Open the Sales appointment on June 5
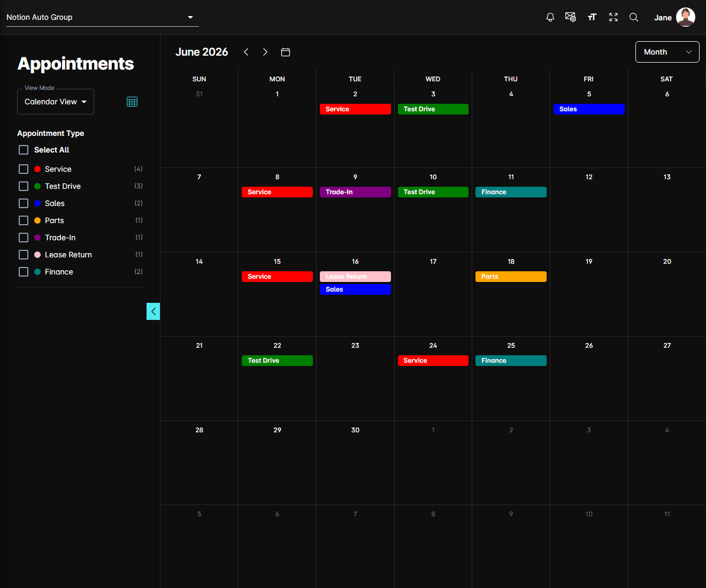Image resolution: width=706 pixels, height=588 pixels. [x=589, y=109]
